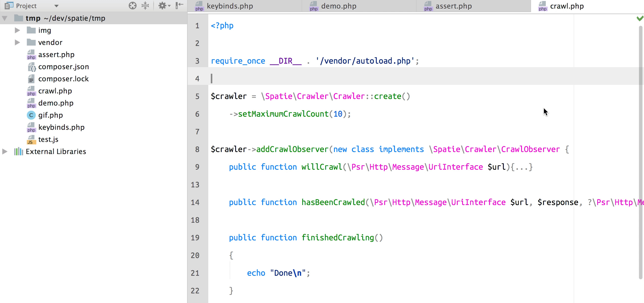
Task: Open the Project view dropdown arrow
Action: [x=56, y=6]
